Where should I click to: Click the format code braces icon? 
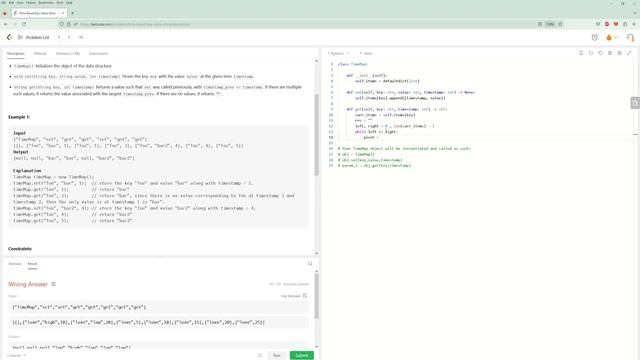(x=591, y=53)
